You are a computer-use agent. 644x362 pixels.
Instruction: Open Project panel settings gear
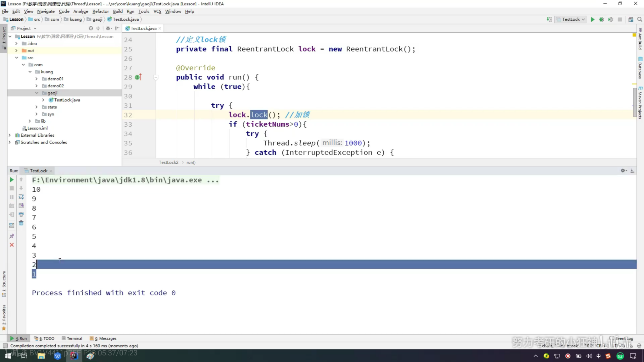tap(108, 28)
